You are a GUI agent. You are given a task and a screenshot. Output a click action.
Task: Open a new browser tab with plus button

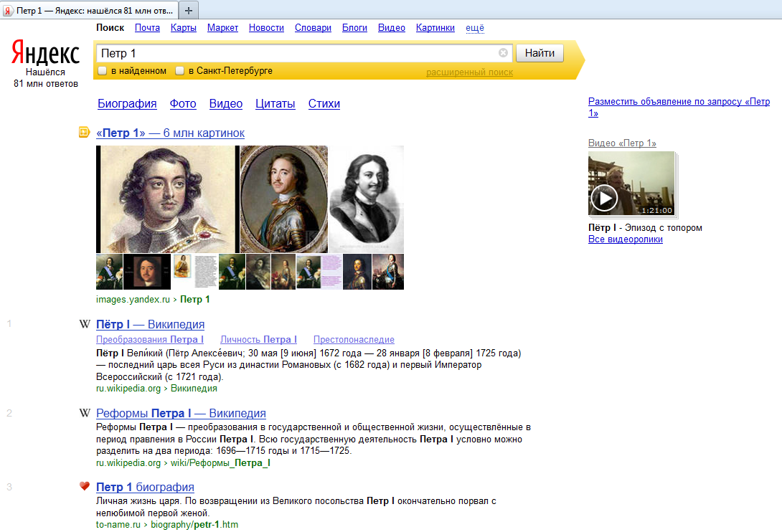[x=189, y=10]
